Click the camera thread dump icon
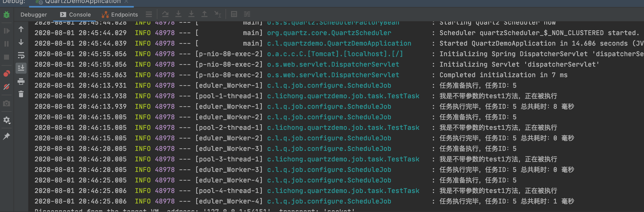This screenshot has height=212, width=644. (x=7, y=103)
